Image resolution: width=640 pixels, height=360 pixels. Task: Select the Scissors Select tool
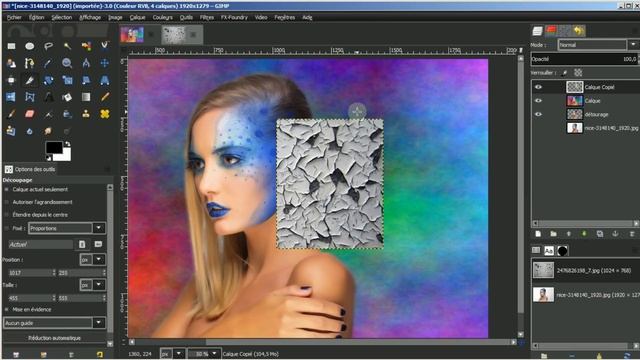click(x=104, y=45)
